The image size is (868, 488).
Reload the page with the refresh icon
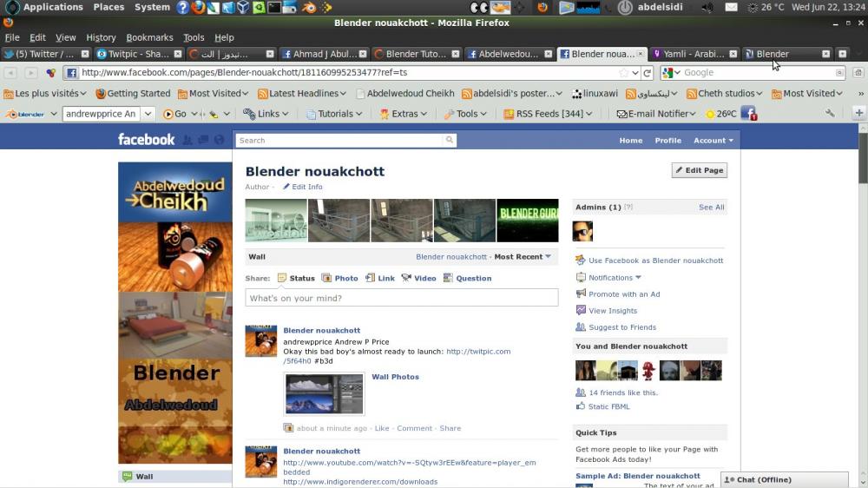[648, 73]
